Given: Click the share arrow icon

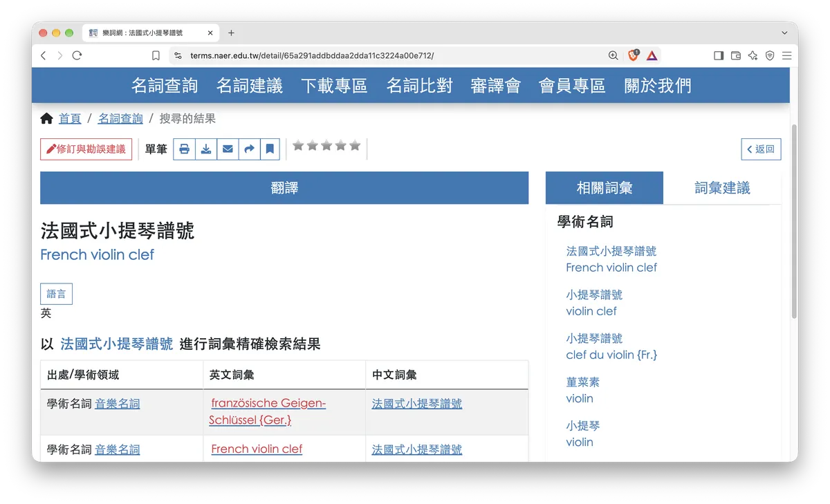Looking at the screenshot, I should coord(250,149).
